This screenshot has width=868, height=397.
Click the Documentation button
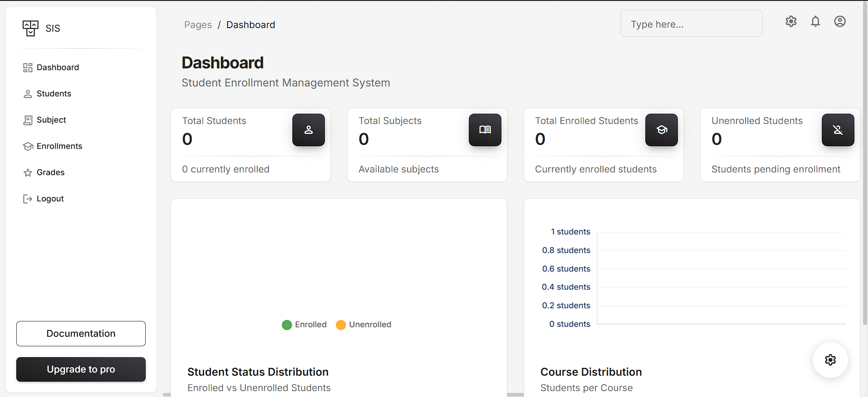81,334
